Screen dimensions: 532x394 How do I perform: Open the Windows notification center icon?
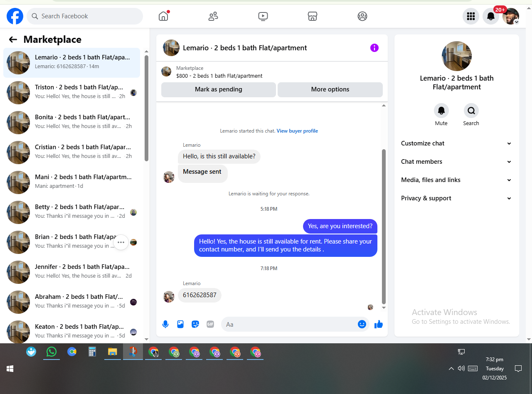coord(518,368)
